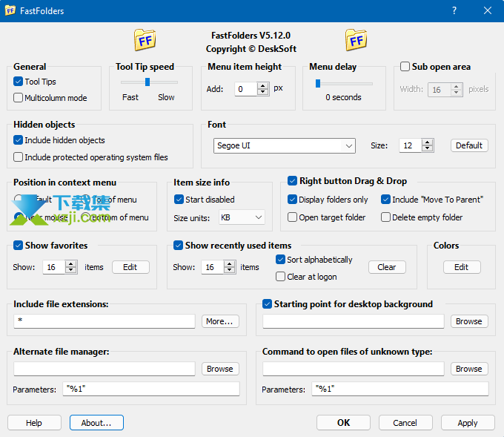The width and height of the screenshot is (504, 437).
Task: Click the FastFolders title bar icon
Action: pos(10,10)
